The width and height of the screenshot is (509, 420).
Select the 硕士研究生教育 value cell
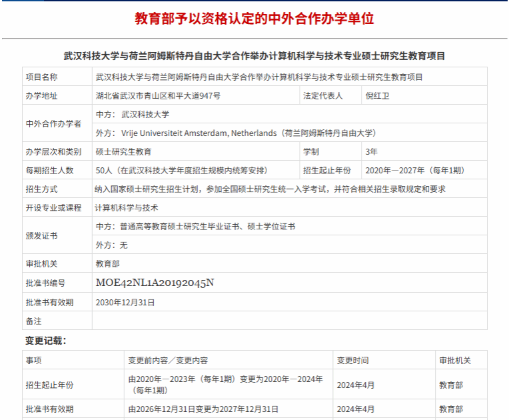point(123,151)
